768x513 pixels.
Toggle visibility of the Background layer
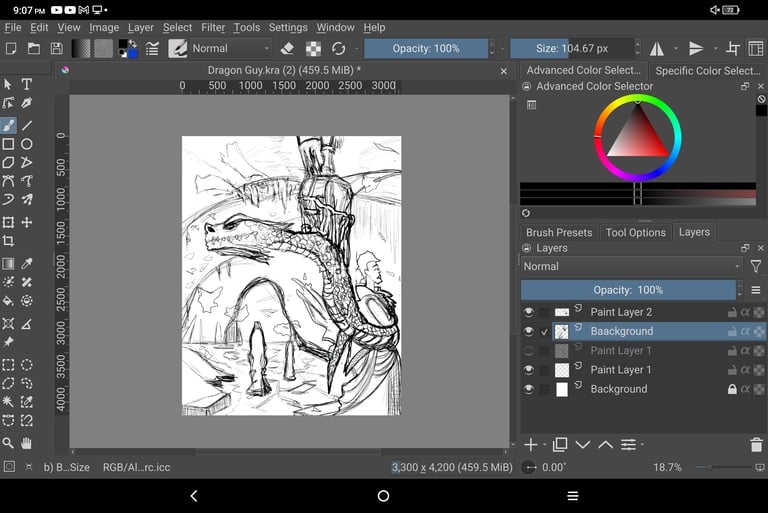click(529, 389)
